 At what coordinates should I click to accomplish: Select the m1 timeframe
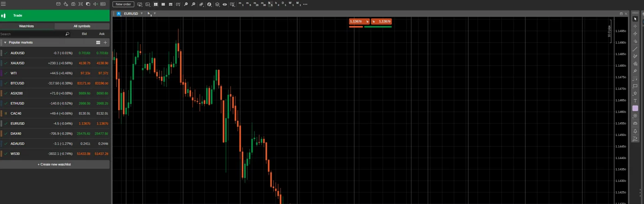click(241, 4)
